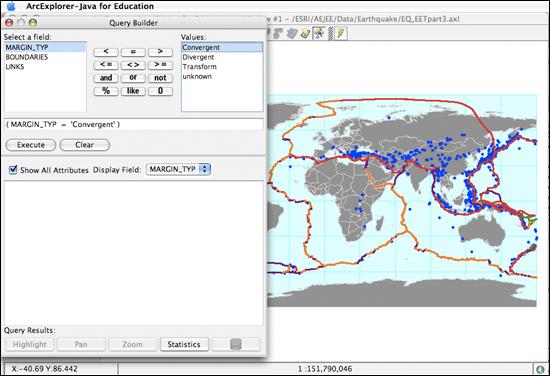Click the yellow measure ruler toolbar icon

click(x=306, y=34)
